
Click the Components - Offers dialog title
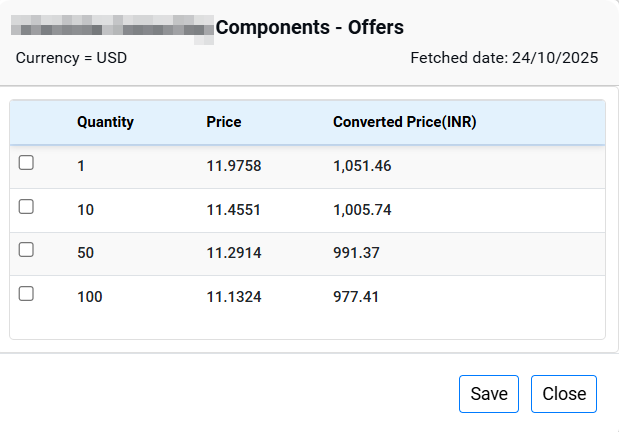pyautogui.click(x=310, y=27)
